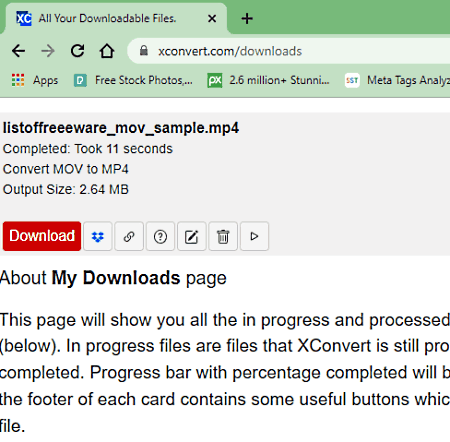Open a new browser tab
The width and height of the screenshot is (450, 442).
247,18
